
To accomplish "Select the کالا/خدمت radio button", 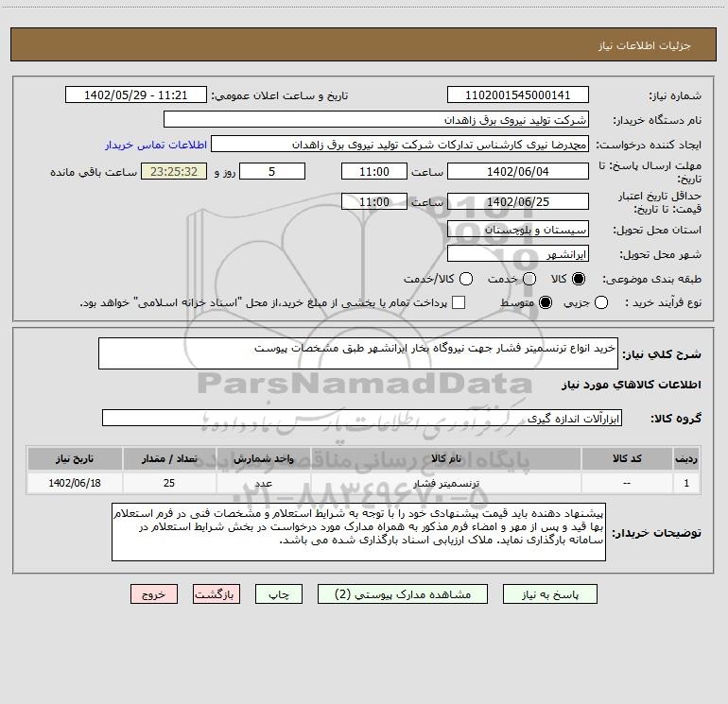I will [466, 279].
